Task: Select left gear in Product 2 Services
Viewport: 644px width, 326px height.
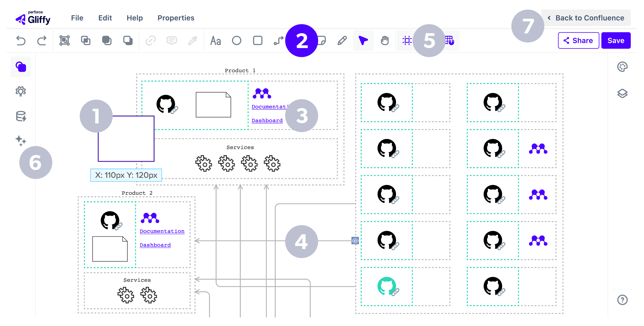Action: click(x=126, y=295)
